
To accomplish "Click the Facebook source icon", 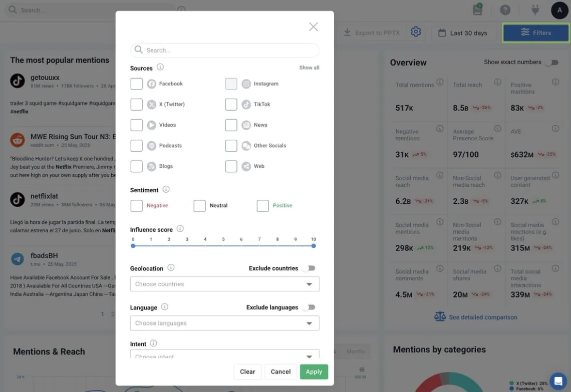I will (151, 84).
